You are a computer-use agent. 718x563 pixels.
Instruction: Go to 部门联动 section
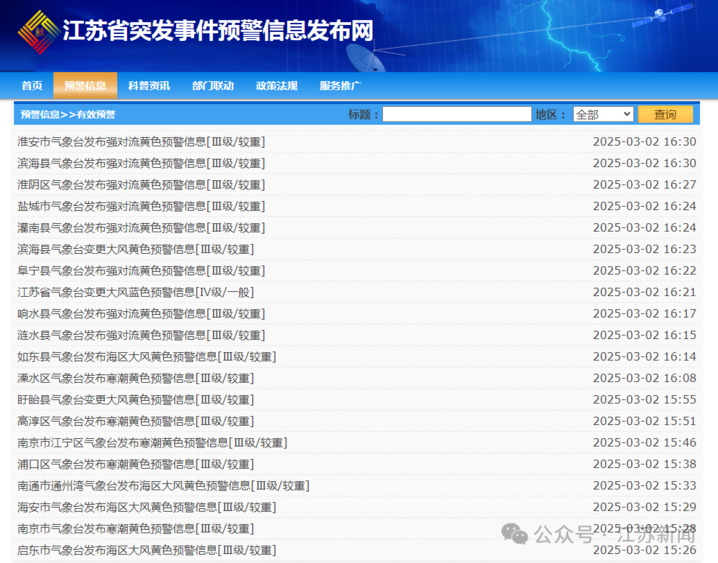coord(213,86)
